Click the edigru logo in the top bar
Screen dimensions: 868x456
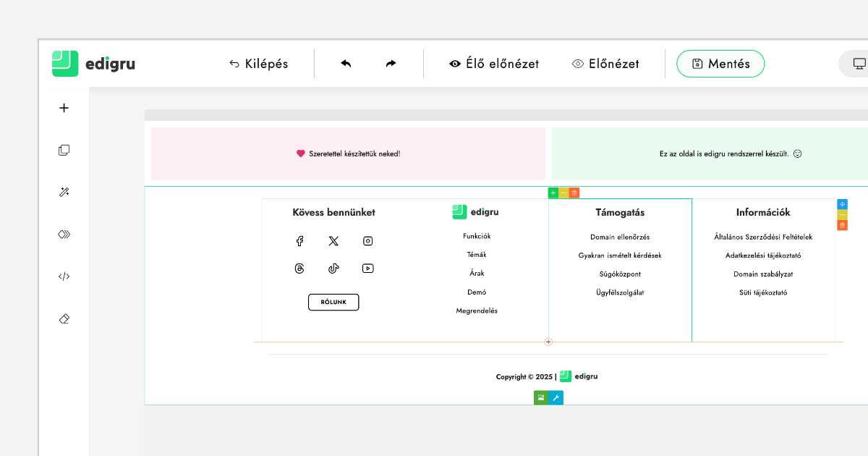[x=93, y=64]
